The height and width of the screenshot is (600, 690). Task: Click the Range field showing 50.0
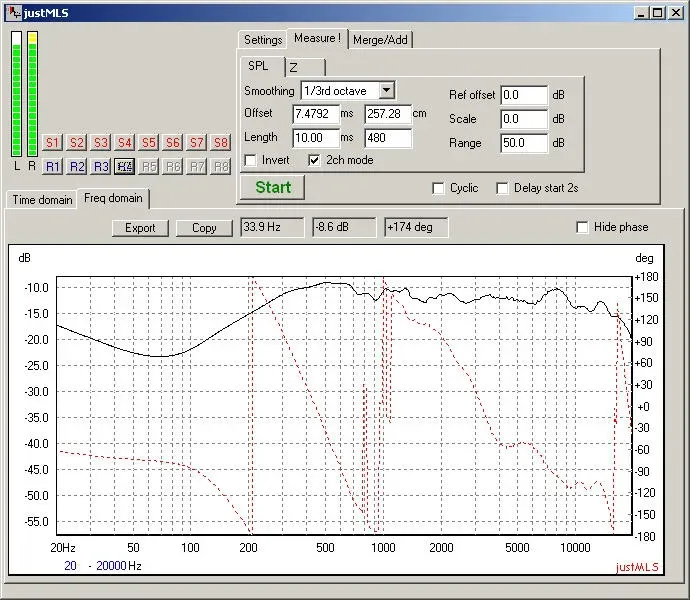[x=524, y=143]
